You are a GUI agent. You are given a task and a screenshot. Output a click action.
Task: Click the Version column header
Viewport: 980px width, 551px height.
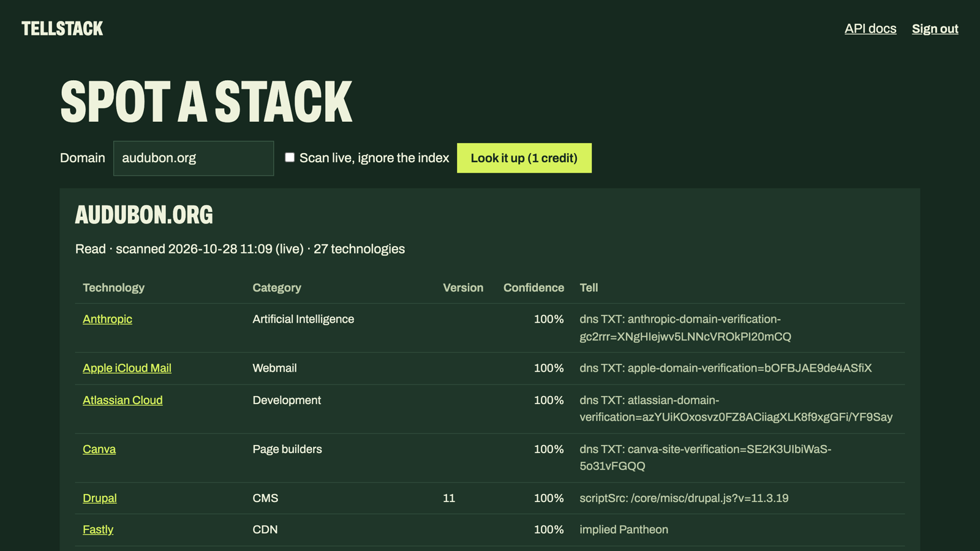coord(463,288)
